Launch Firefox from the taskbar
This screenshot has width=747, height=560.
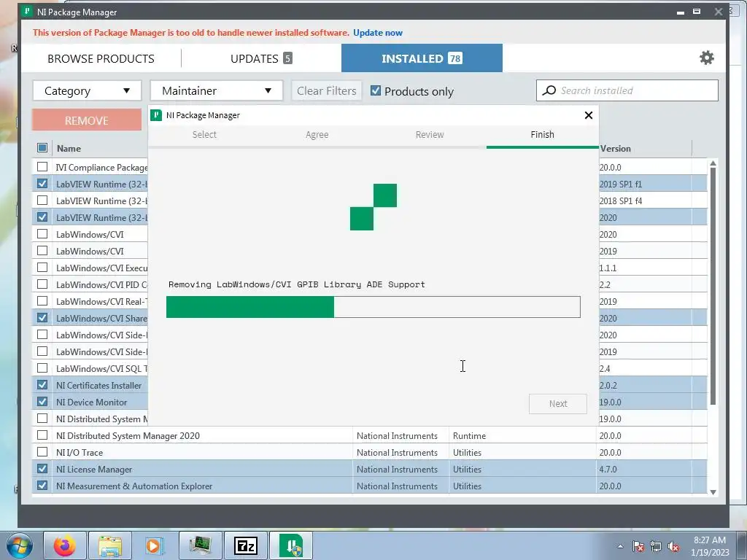[64, 545]
